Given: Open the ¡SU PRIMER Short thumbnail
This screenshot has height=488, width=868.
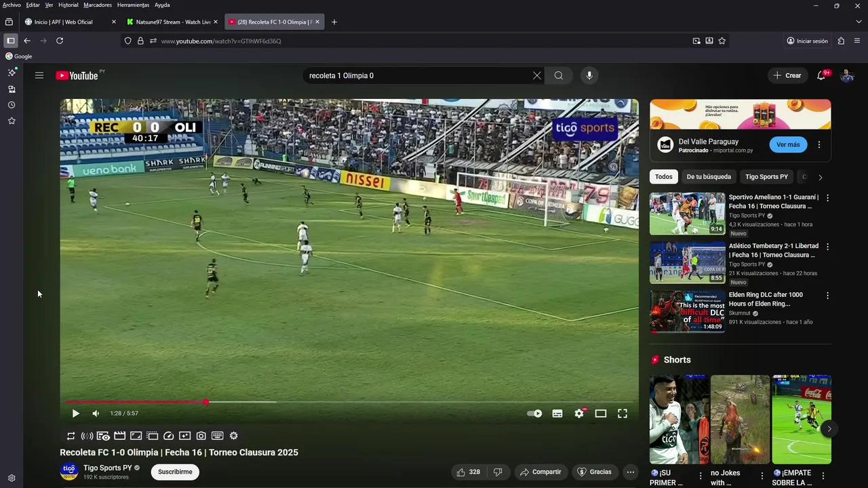Looking at the screenshot, I should click(679, 420).
